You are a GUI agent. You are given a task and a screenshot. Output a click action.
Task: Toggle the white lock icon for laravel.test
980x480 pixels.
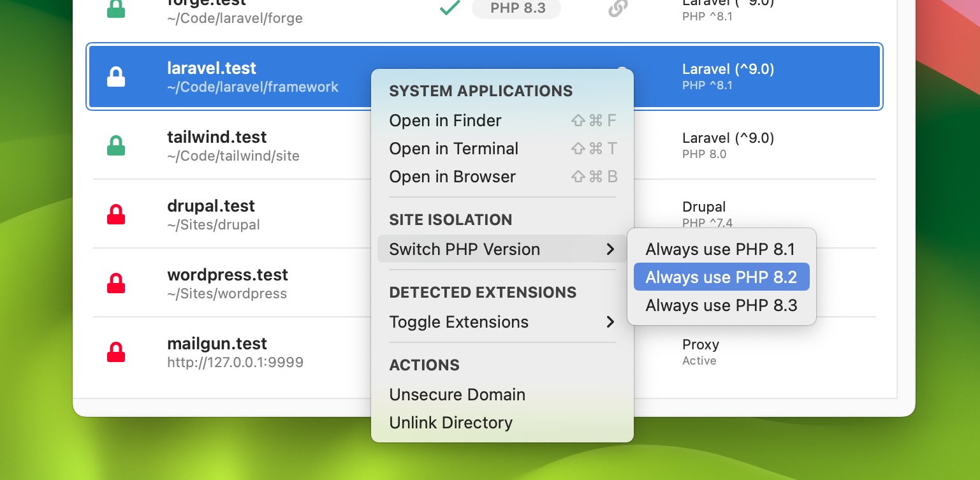(115, 76)
